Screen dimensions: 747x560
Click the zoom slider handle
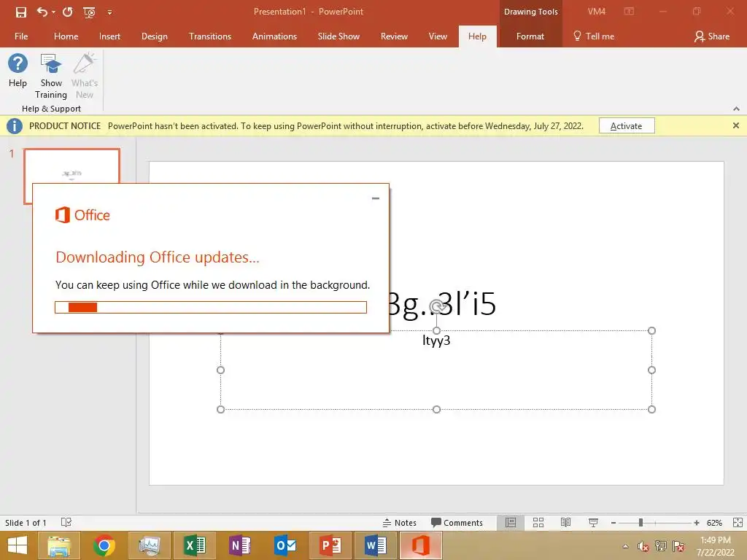click(x=640, y=522)
